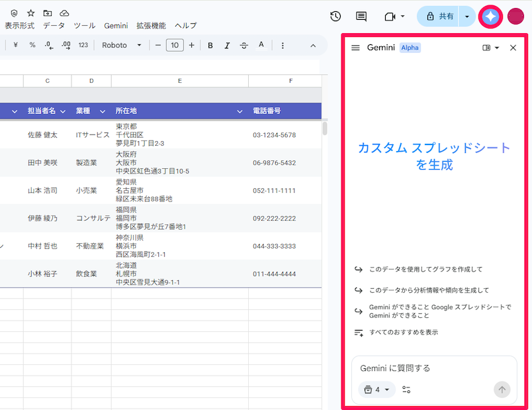Image resolution: width=532 pixels, height=410 pixels.
Task: Open the share options dropdown arrow
Action: pyautogui.click(x=467, y=17)
